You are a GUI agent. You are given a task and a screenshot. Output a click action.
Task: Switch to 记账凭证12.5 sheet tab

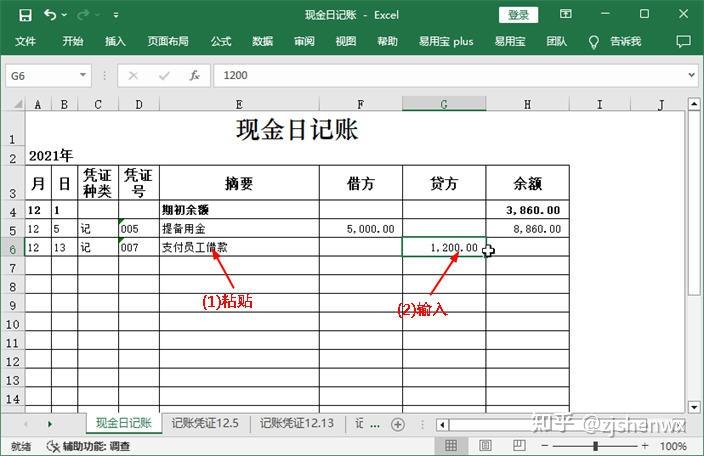(x=205, y=424)
